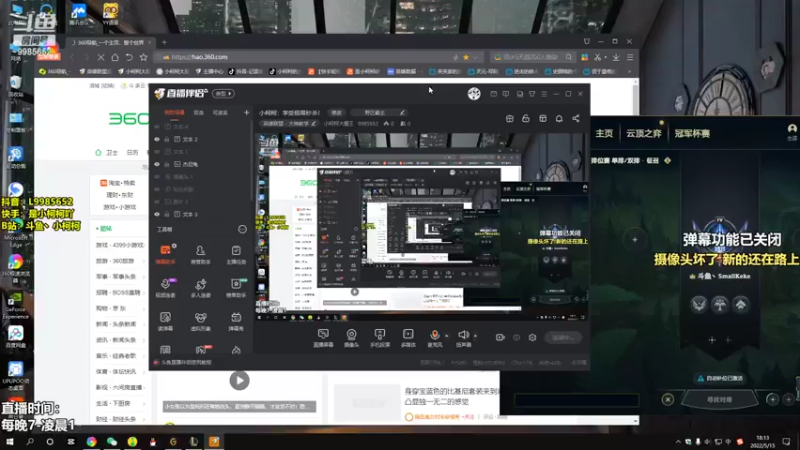The width and height of the screenshot is (800, 450).
Task: Click the record video icon beside settings
Action: 500,337
